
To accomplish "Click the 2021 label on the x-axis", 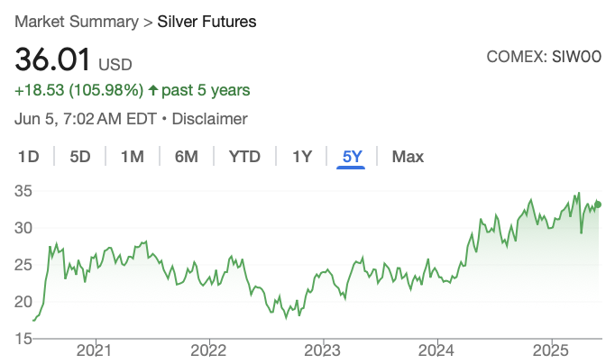I will [x=95, y=350].
